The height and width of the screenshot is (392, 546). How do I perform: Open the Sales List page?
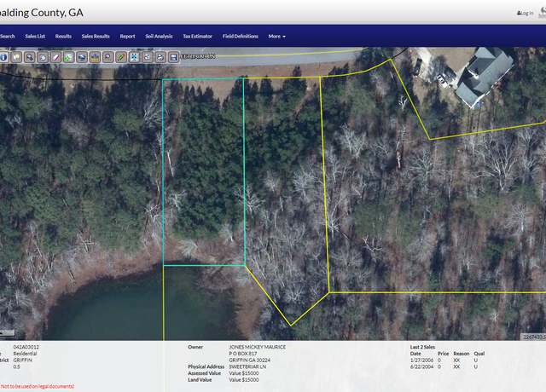tap(35, 36)
